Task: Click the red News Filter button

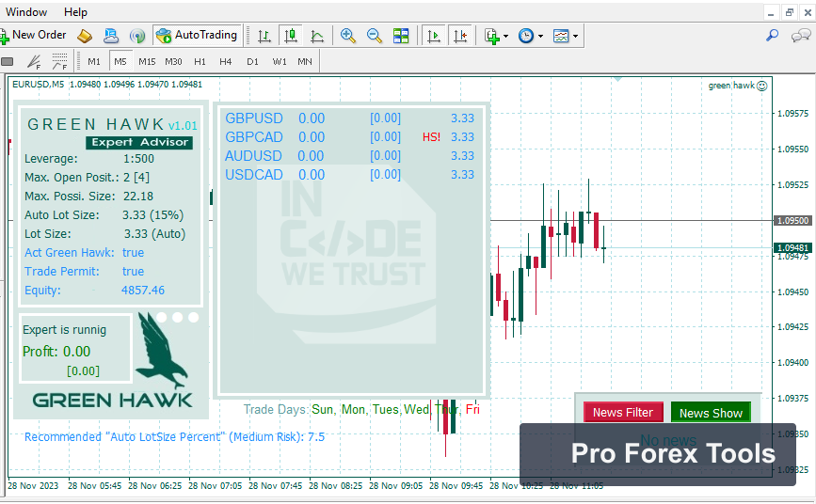Action: (623, 413)
